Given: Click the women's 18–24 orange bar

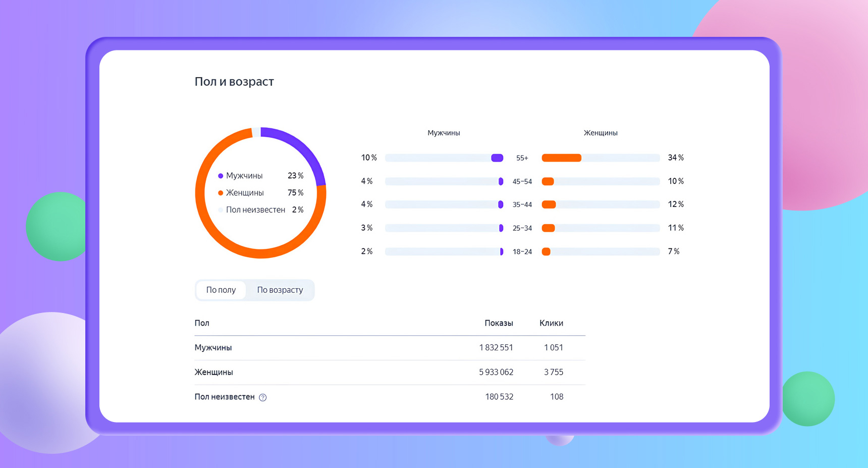Looking at the screenshot, I should [x=546, y=251].
